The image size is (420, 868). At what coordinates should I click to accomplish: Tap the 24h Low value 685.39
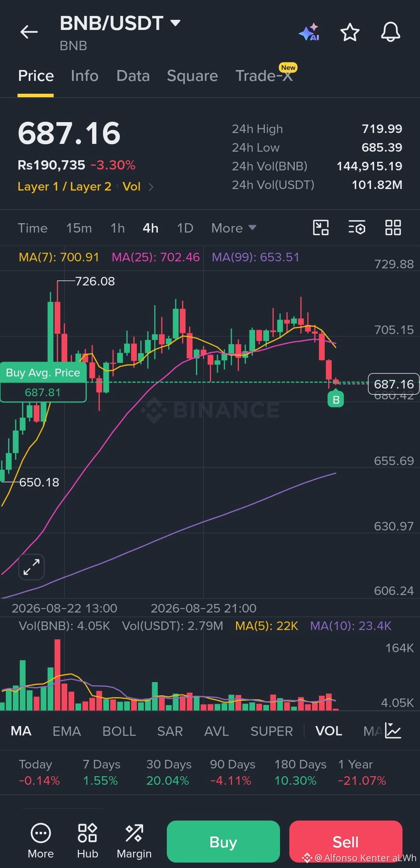pyautogui.click(x=382, y=147)
